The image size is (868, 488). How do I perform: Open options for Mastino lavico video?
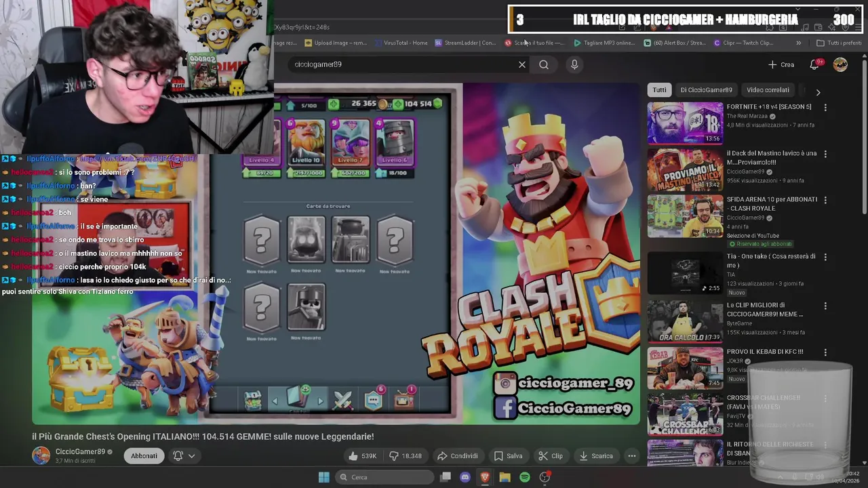pos(825,154)
